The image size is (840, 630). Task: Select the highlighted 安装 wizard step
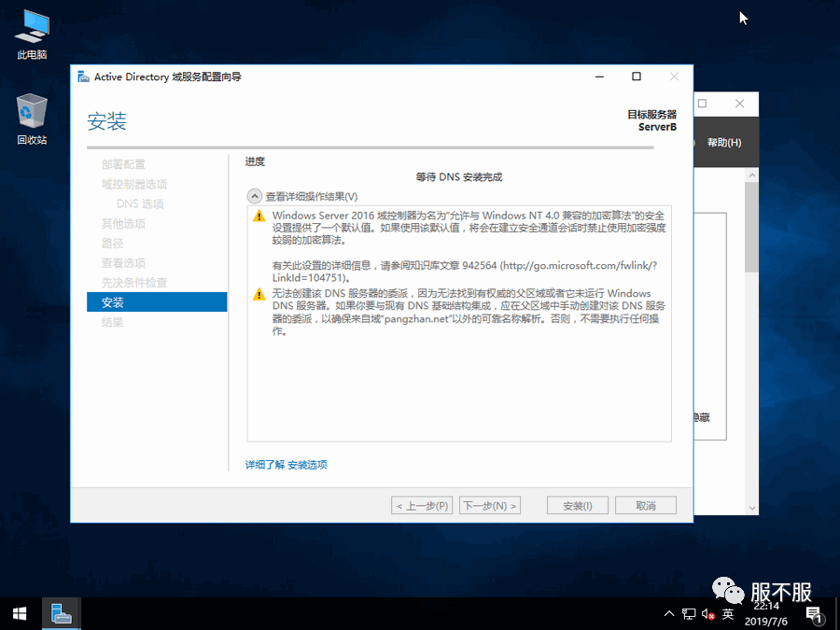(x=157, y=302)
